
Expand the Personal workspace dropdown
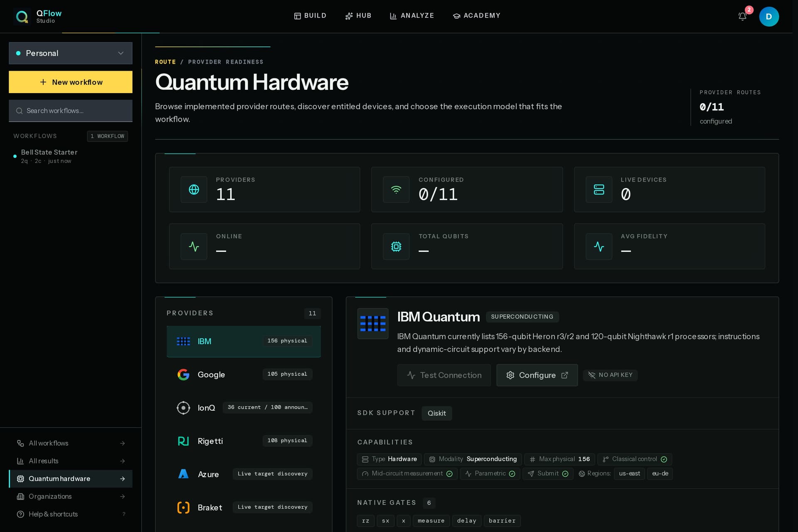click(x=71, y=53)
